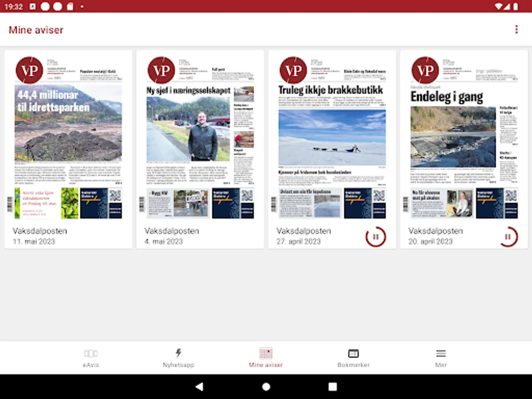Tap the Android back navigation button
The width and height of the screenshot is (532, 399).
tap(199, 387)
